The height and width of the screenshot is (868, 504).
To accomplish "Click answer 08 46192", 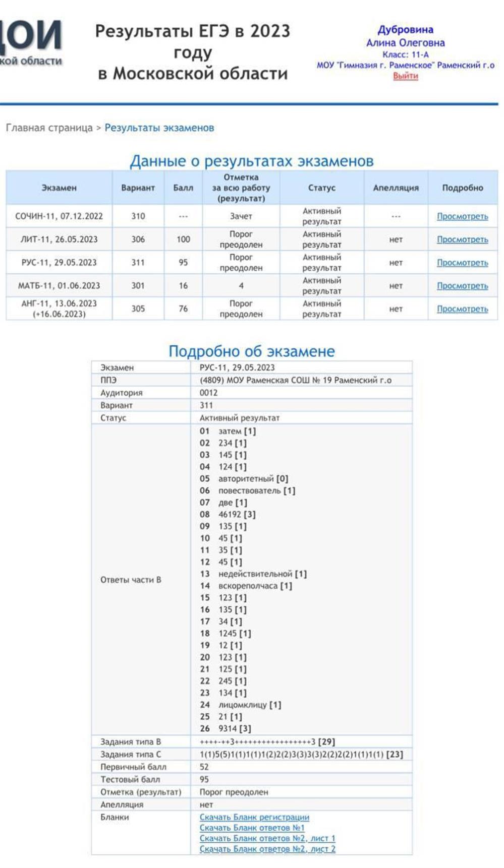I will pos(228,514).
